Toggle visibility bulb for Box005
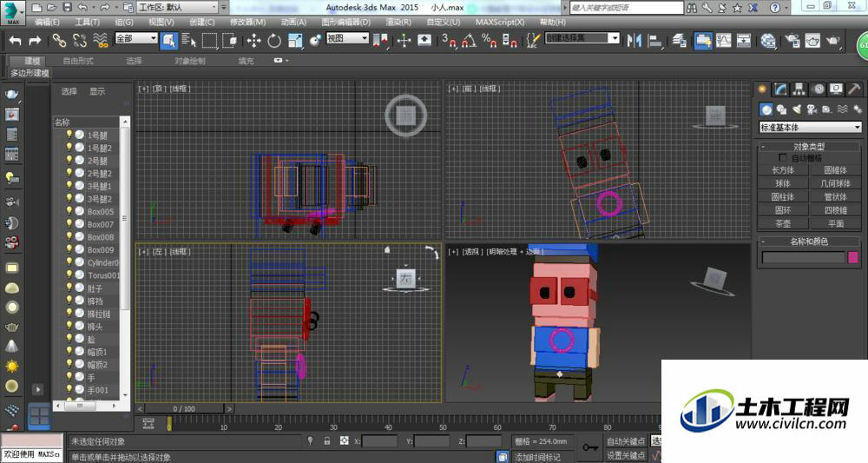 [x=69, y=210]
